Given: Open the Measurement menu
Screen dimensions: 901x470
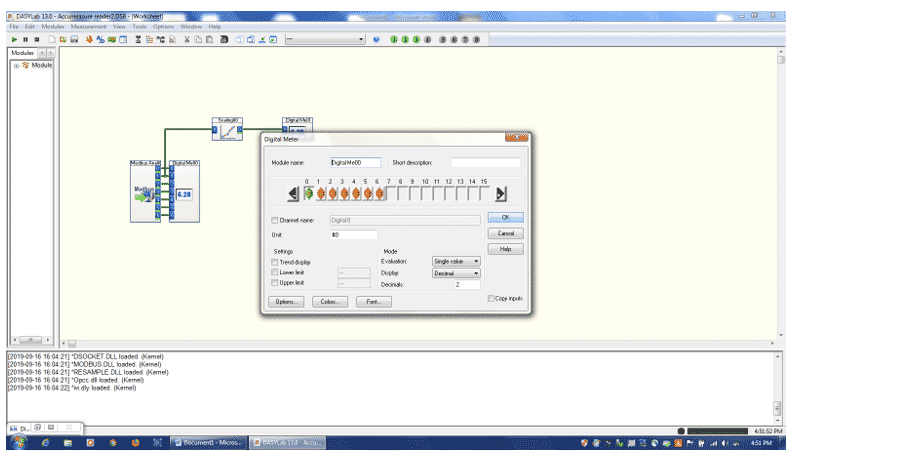Looking at the screenshot, I should click(x=89, y=26).
